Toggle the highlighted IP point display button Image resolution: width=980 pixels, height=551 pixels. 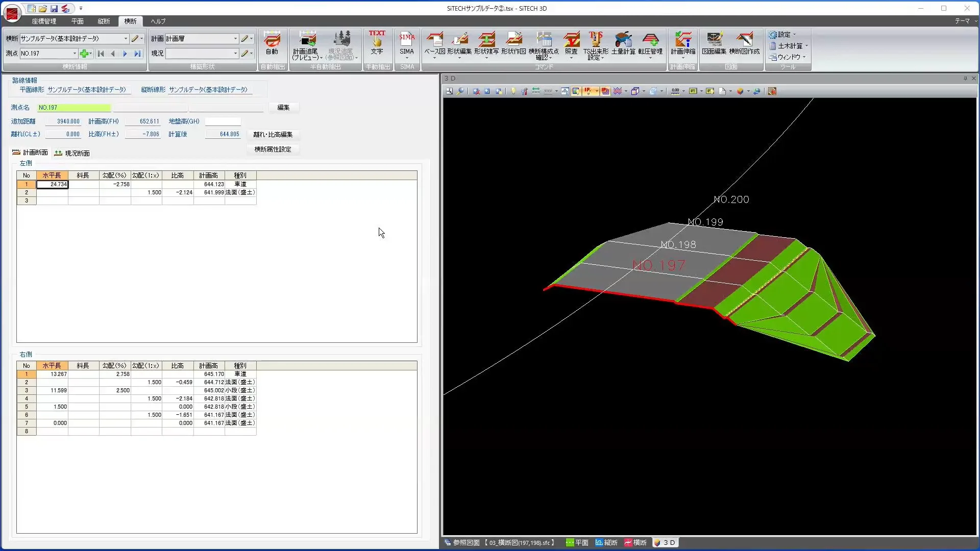click(x=588, y=91)
